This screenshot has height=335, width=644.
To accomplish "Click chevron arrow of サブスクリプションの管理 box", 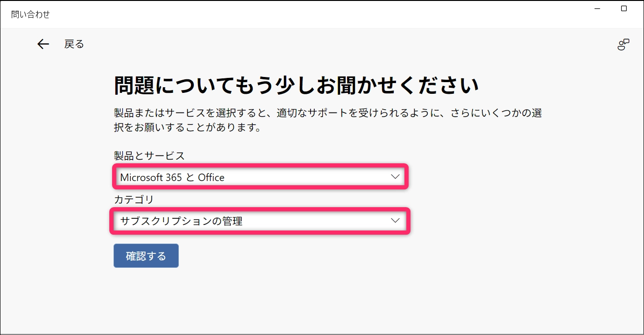I will (395, 221).
